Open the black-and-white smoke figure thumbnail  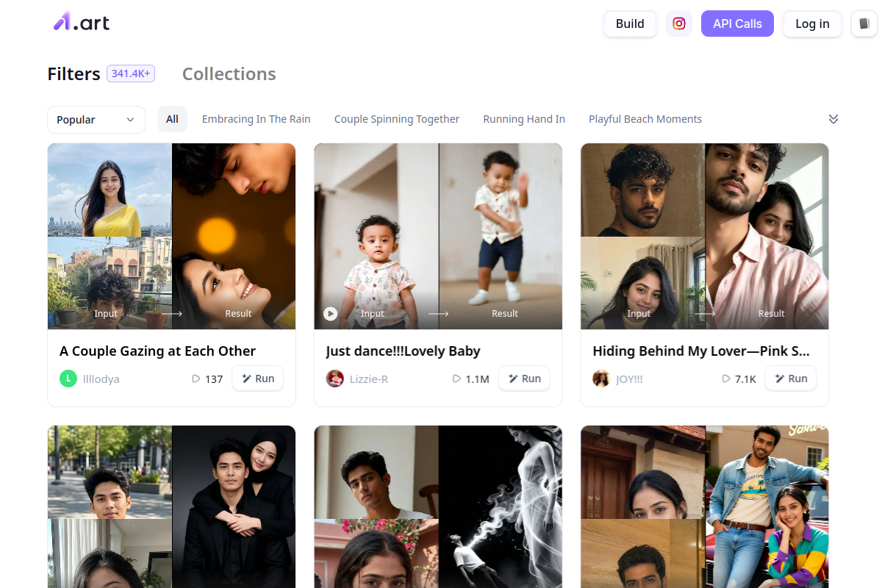(438, 506)
